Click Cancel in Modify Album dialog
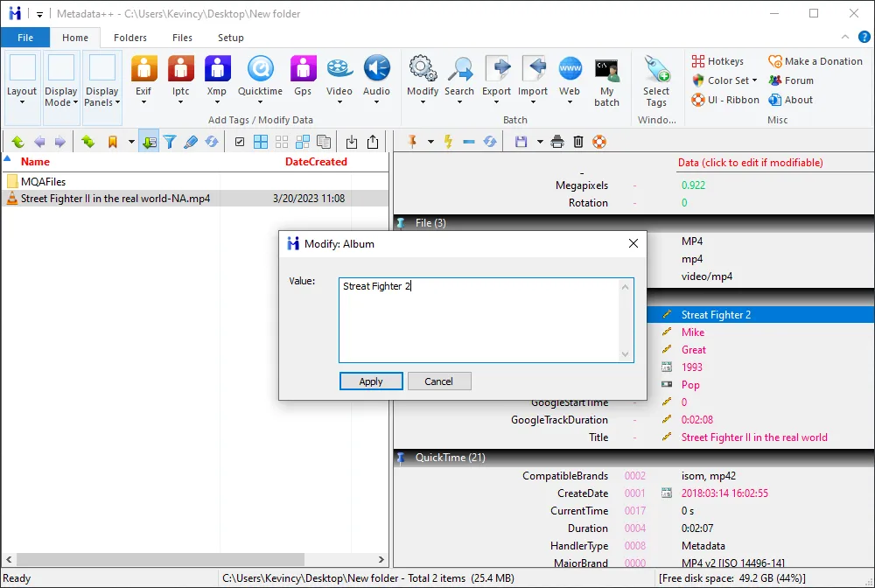This screenshot has height=588, width=875. coord(438,381)
